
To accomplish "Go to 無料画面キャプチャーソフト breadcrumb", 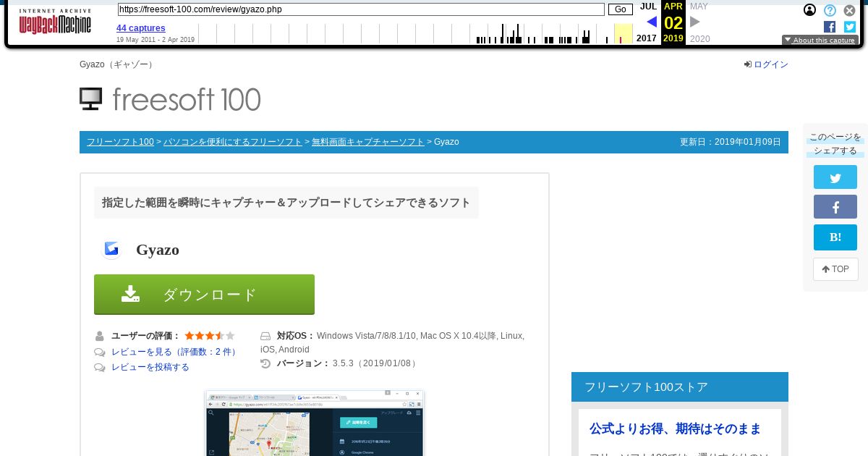I will [368, 142].
